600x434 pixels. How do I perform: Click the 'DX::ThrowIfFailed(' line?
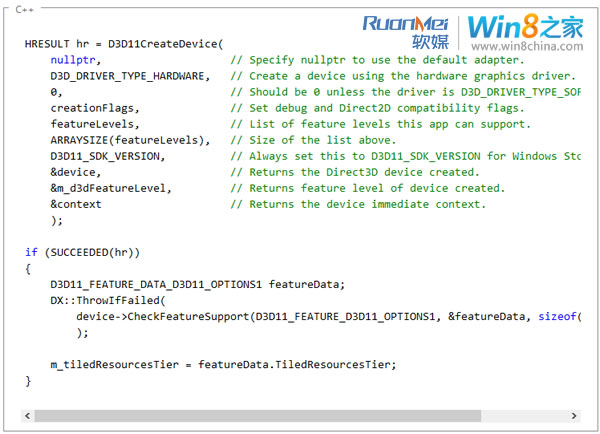(108, 301)
